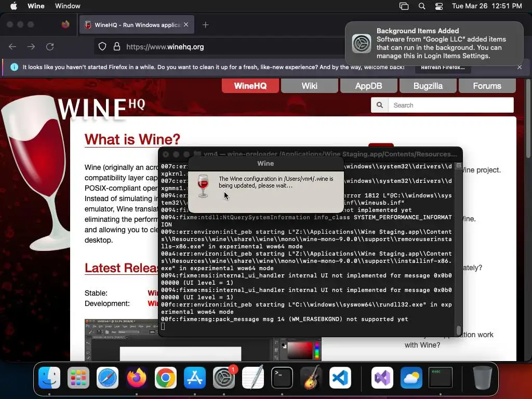Click the Firefox View icon in tab bar
This screenshot has width=532, height=399.
click(65, 24)
